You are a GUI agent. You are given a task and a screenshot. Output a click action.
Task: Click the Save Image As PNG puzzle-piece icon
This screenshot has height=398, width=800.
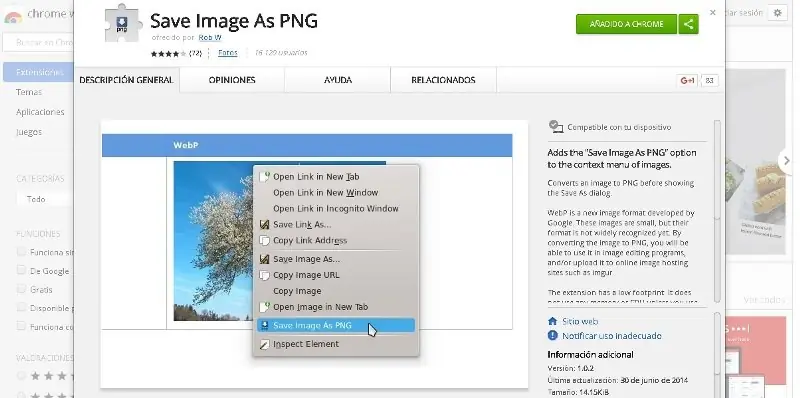122,23
